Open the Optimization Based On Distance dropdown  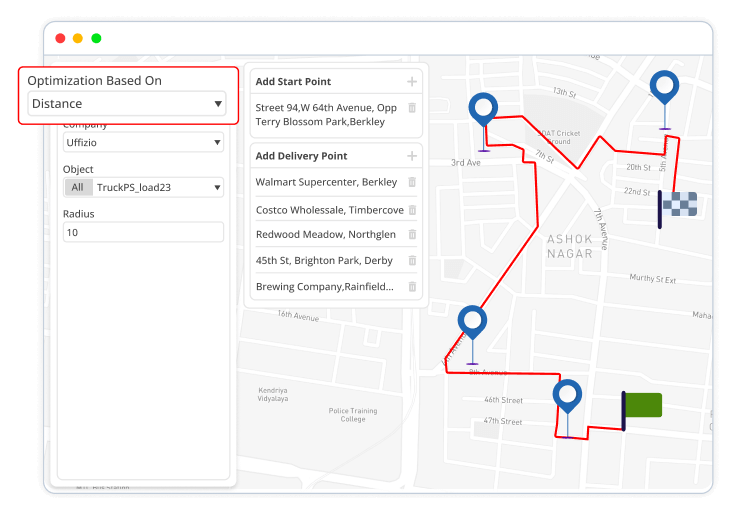click(x=126, y=104)
